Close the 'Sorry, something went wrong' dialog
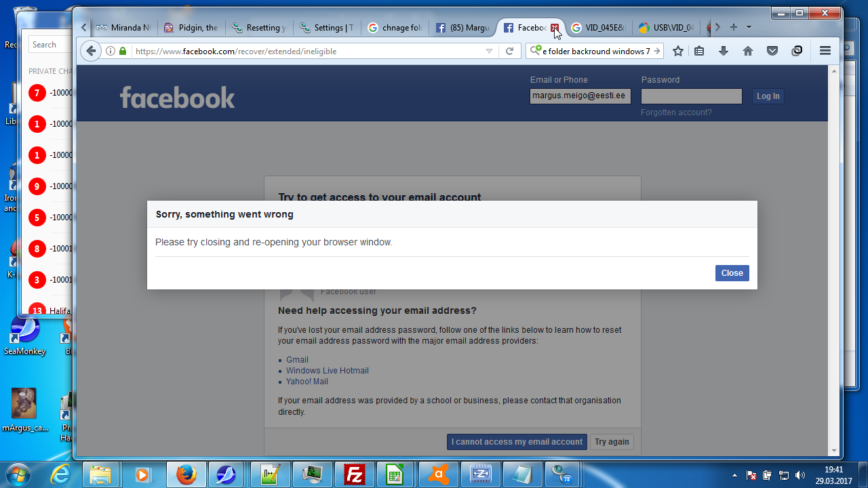The height and width of the screenshot is (488, 868). pyautogui.click(x=732, y=273)
